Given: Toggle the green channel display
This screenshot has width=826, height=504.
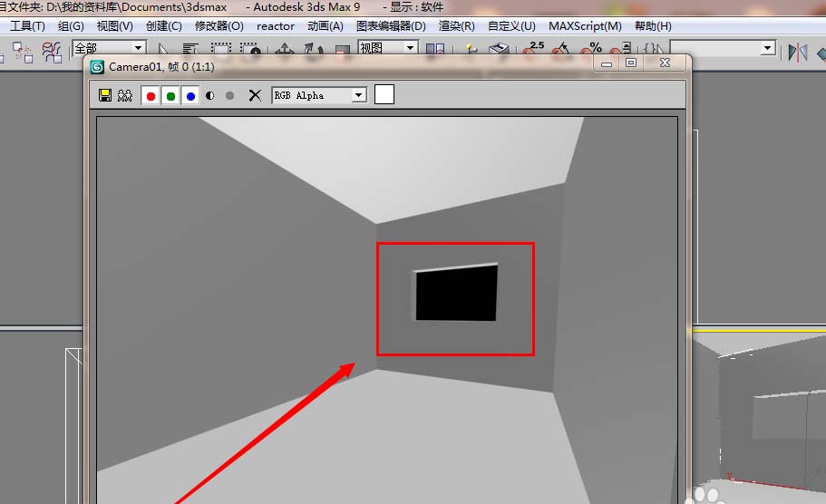Looking at the screenshot, I should [x=170, y=96].
